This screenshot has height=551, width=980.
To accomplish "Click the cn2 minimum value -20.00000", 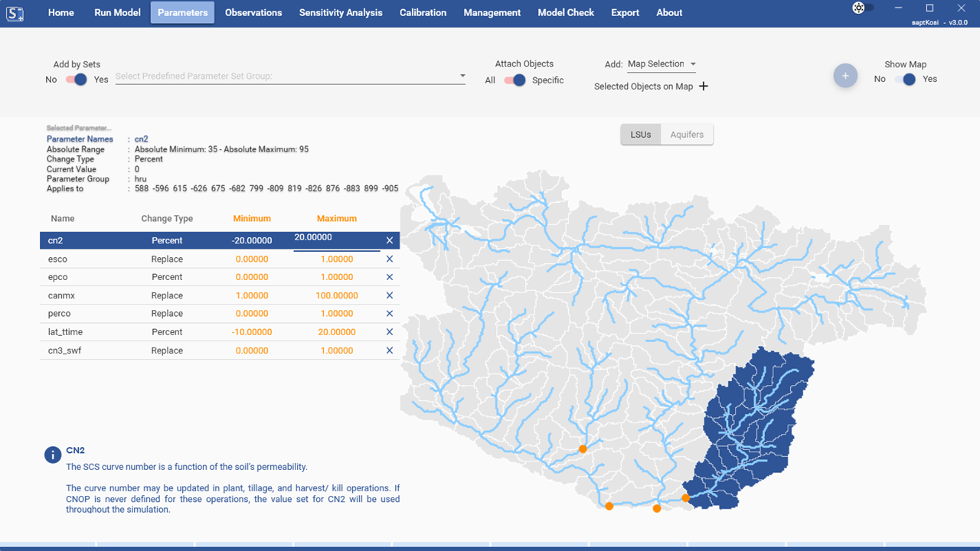I will click(252, 240).
